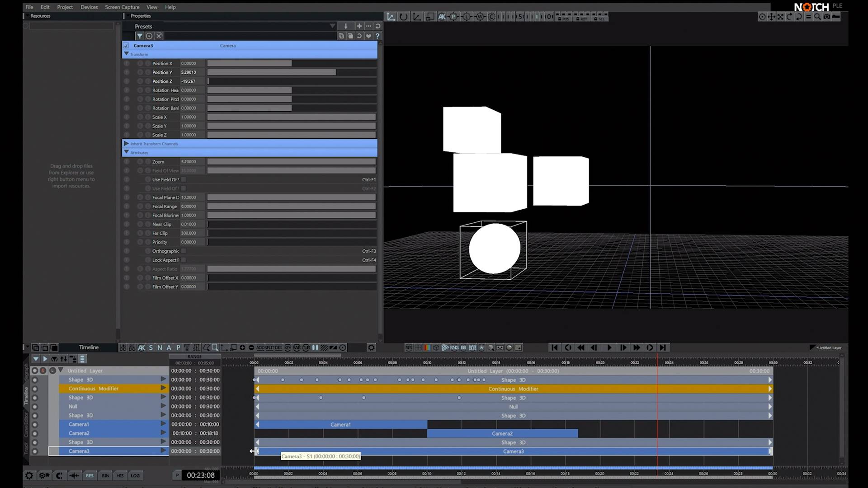Open the Devices menu
This screenshot has height=488, width=868.
click(89, 7)
